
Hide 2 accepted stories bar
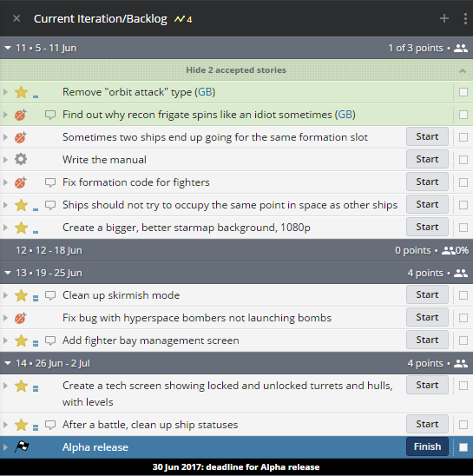coord(236,70)
